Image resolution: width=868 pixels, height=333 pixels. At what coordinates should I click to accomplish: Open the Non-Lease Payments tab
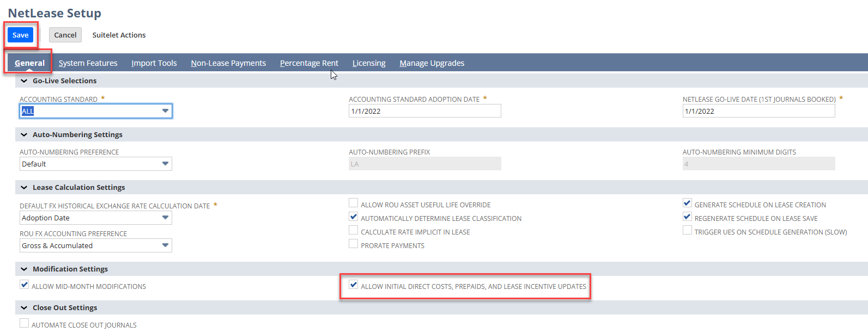[228, 63]
